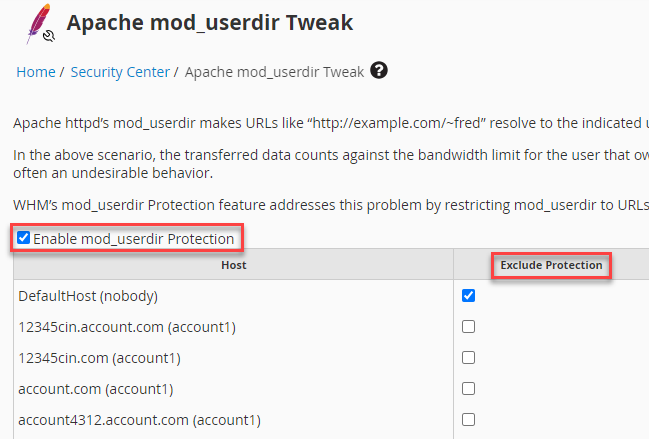Tick the exclude checkbox for 12345cin.com
The height and width of the screenshot is (439, 649).
(468, 358)
